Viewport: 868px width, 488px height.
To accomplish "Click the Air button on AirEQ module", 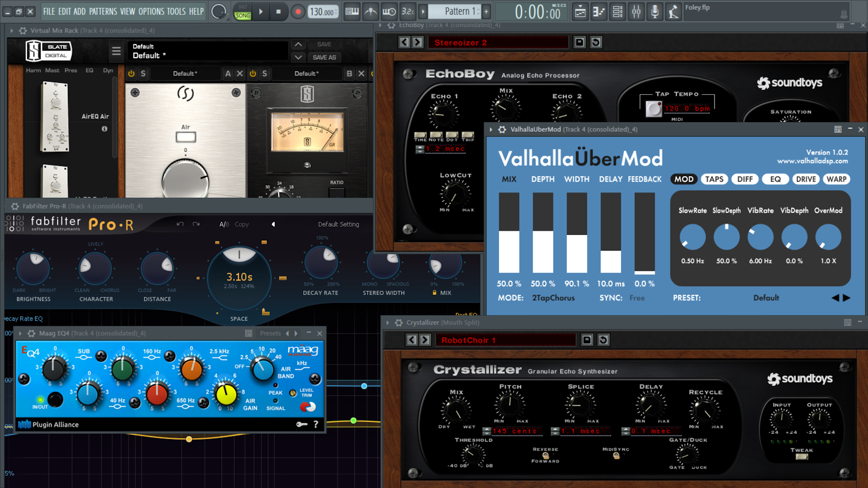I will [x=186, y=137].
